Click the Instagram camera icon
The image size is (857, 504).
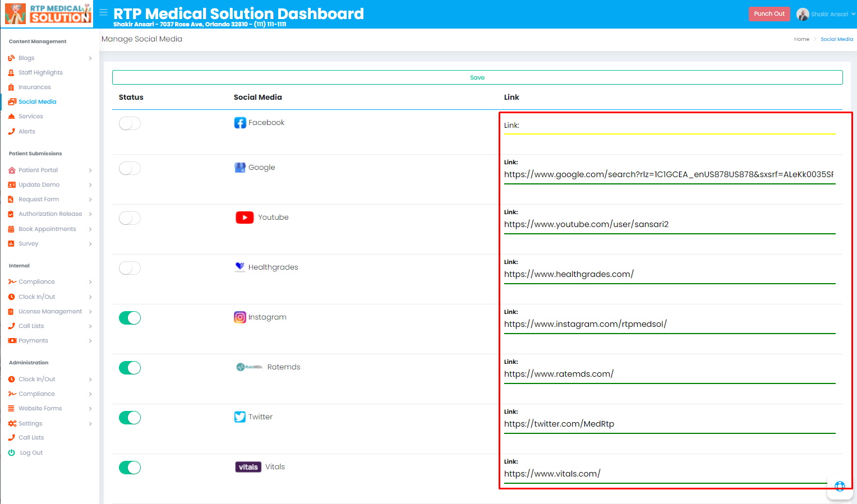coord(240,317)
